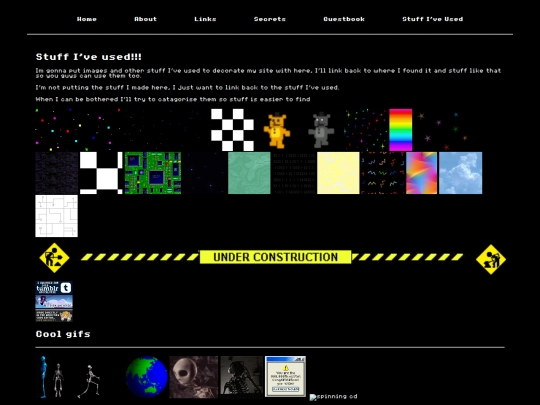Click the dark blue starry night tile
Screen dimensions: 540x405
[205, 173]
